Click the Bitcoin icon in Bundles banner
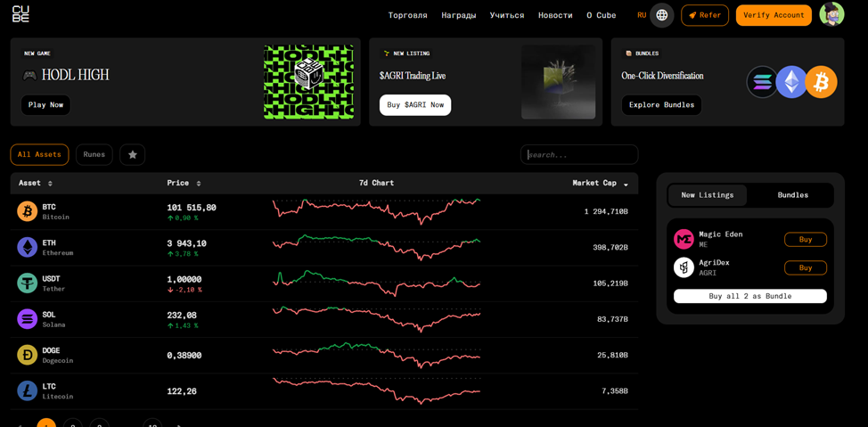 tap(821, 82)
